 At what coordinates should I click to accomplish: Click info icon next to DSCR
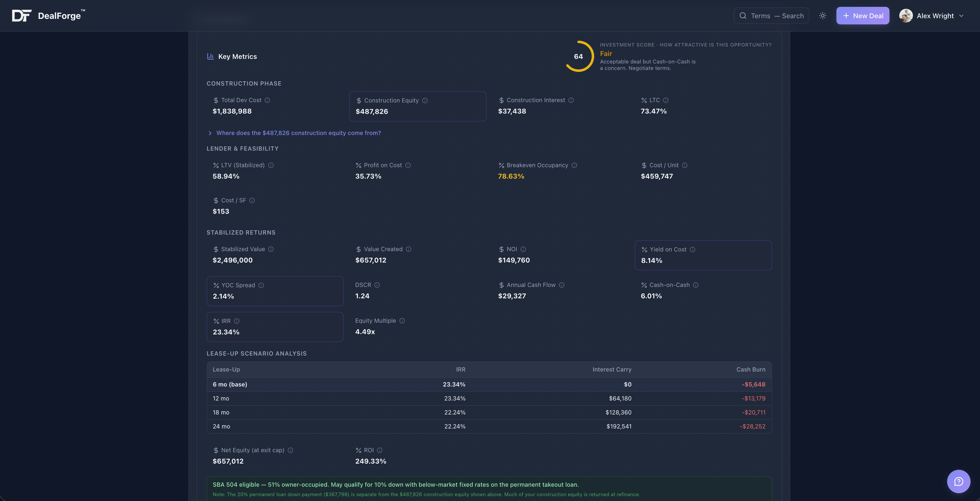point(377,285)
